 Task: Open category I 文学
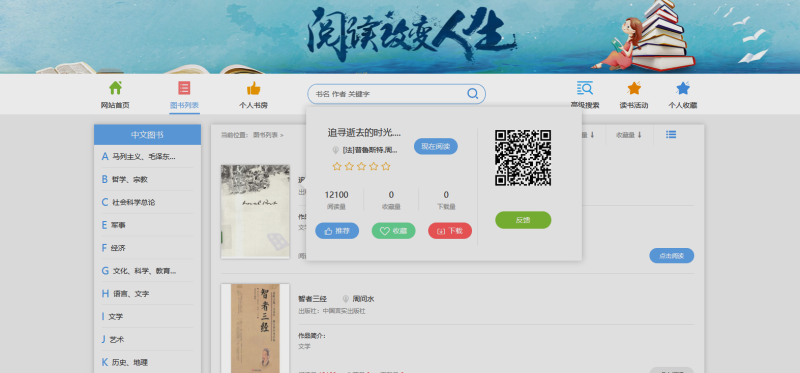pos(147,316)
